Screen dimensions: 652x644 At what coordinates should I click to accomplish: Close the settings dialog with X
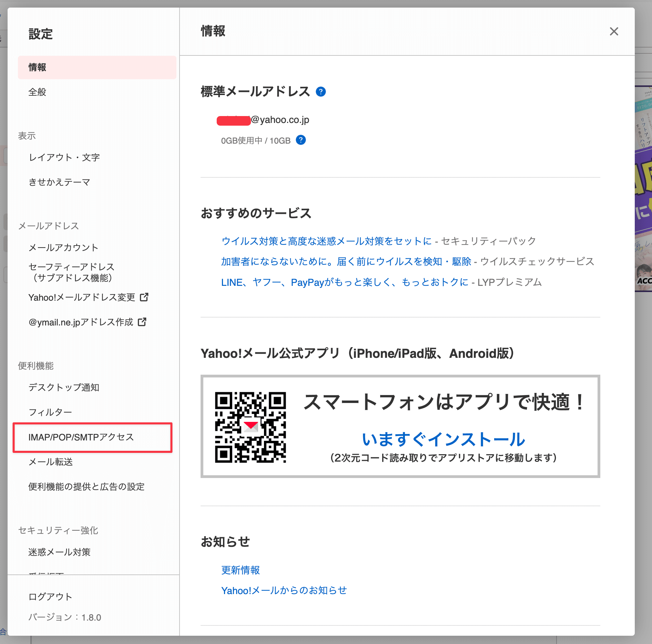(614, 31)
